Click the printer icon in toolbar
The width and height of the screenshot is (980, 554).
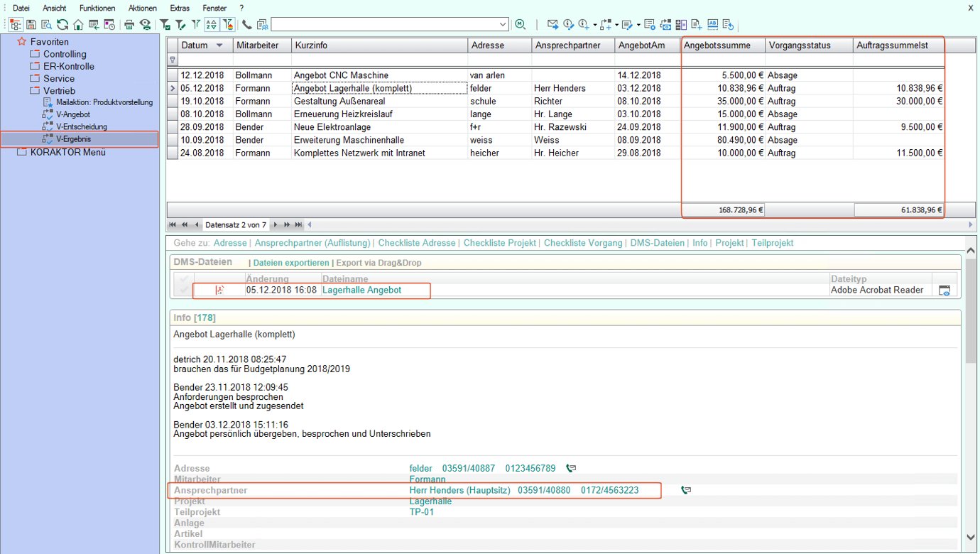[129, 24]
